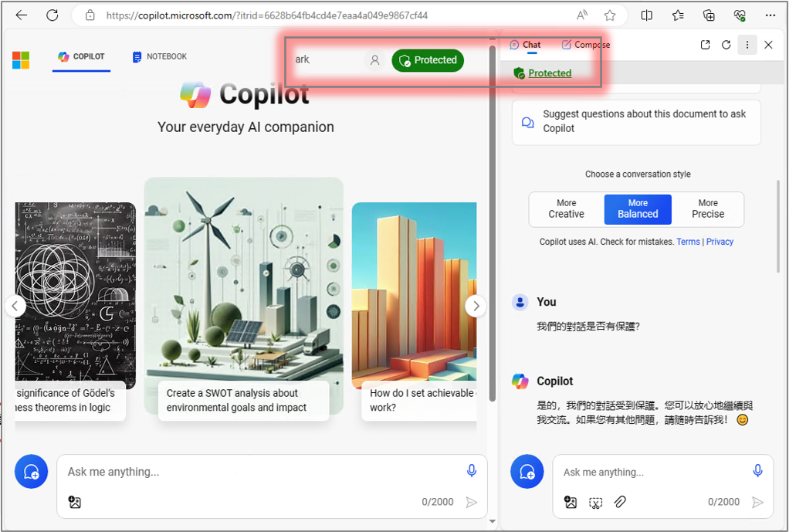
Task: Click the sidebar vertical scrollbar
Action: 778,226
